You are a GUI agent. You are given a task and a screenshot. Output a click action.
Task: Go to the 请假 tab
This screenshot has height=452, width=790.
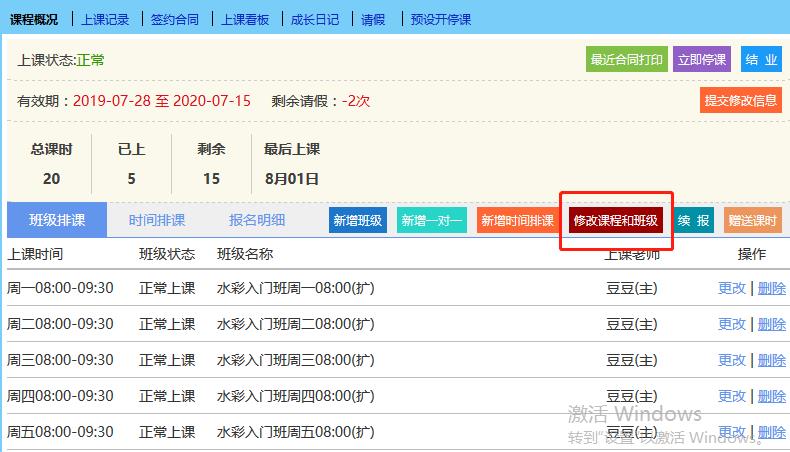[373, 19]
